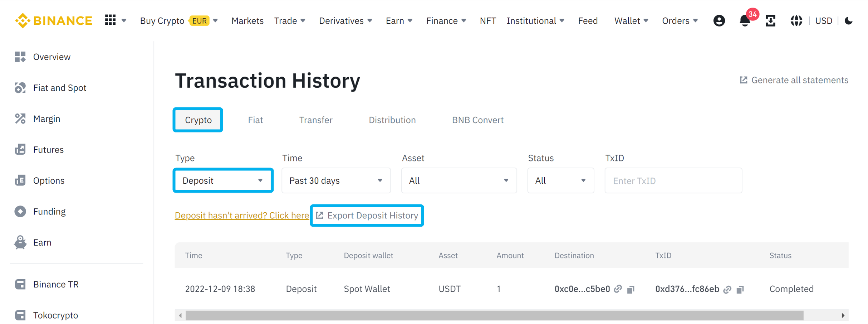Viewport: 868px width, 324px height.
Task: Open NFT in top navigation
Action: (x=488, y=21)
